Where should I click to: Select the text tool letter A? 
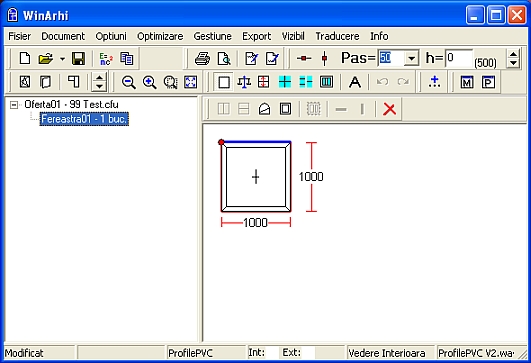(355, 82)
